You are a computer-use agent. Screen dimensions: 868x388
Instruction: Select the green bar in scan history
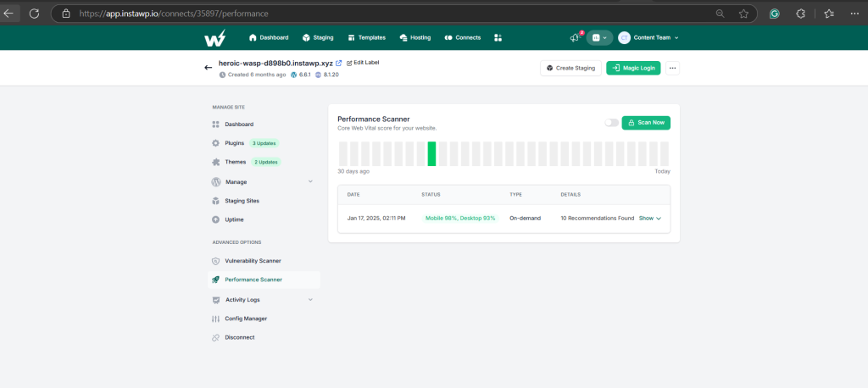431,154
